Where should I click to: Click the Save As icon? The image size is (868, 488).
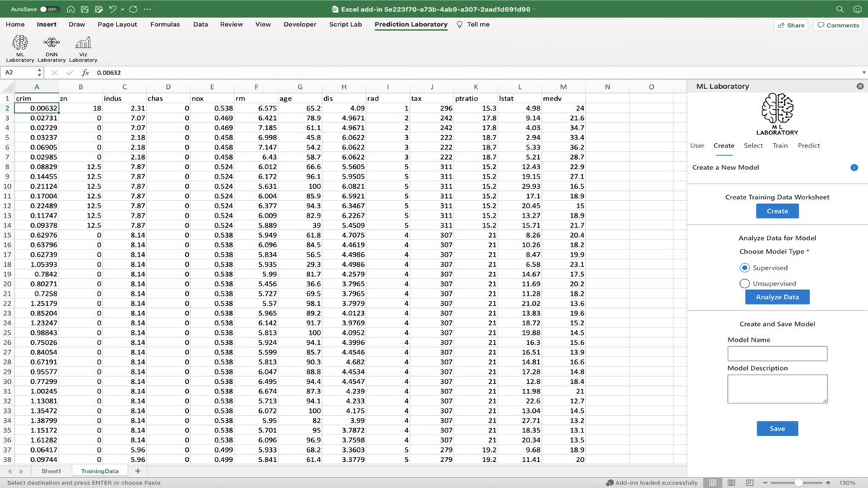[x=98, y=9]
